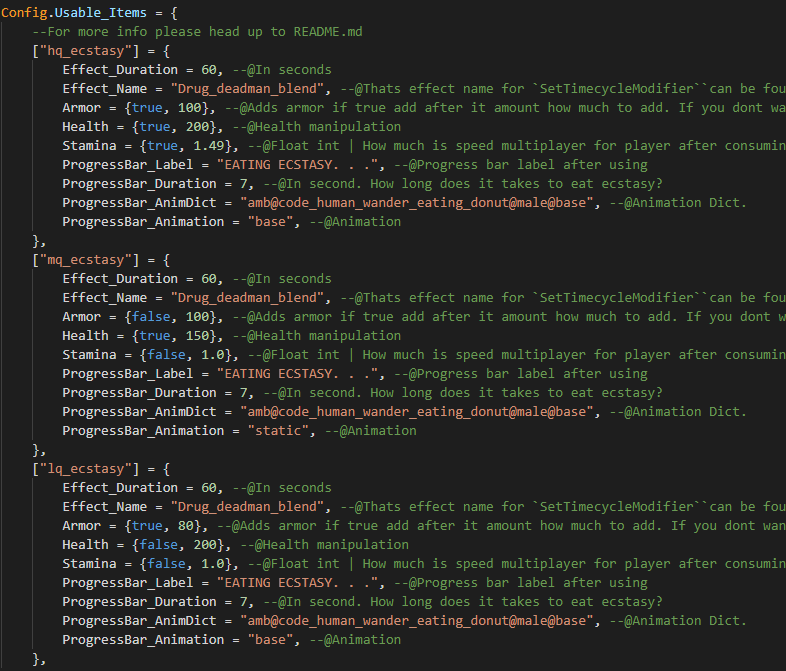This screenshot has width=786, height=671.
Task: Click the Health value 150
Action: tap(198, 336)
